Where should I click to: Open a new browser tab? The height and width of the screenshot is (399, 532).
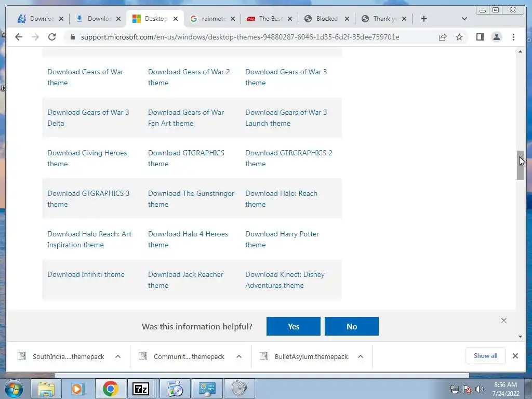[424, 19]
